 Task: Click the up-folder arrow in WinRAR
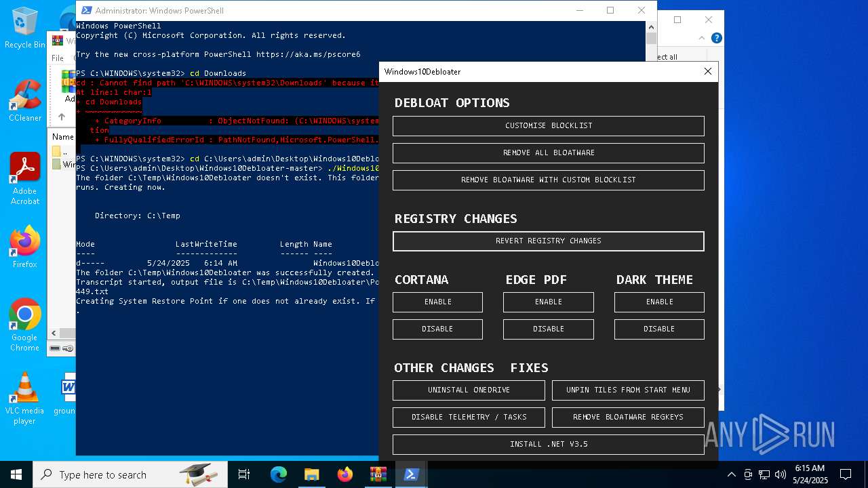point(62,117)
